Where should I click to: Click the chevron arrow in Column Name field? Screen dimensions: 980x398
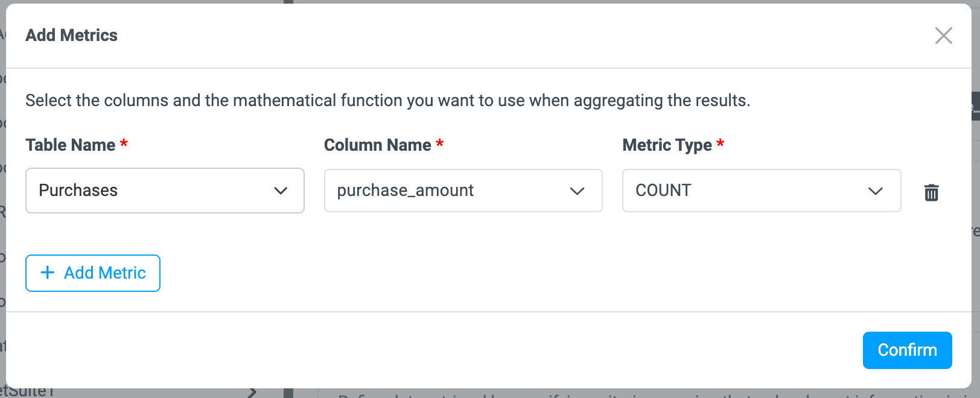[x=577, y=191]
